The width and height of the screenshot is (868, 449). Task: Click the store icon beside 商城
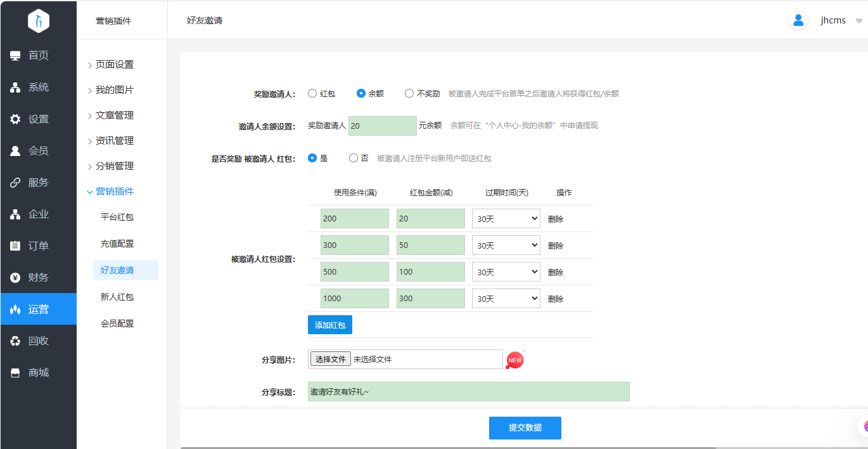15,373
